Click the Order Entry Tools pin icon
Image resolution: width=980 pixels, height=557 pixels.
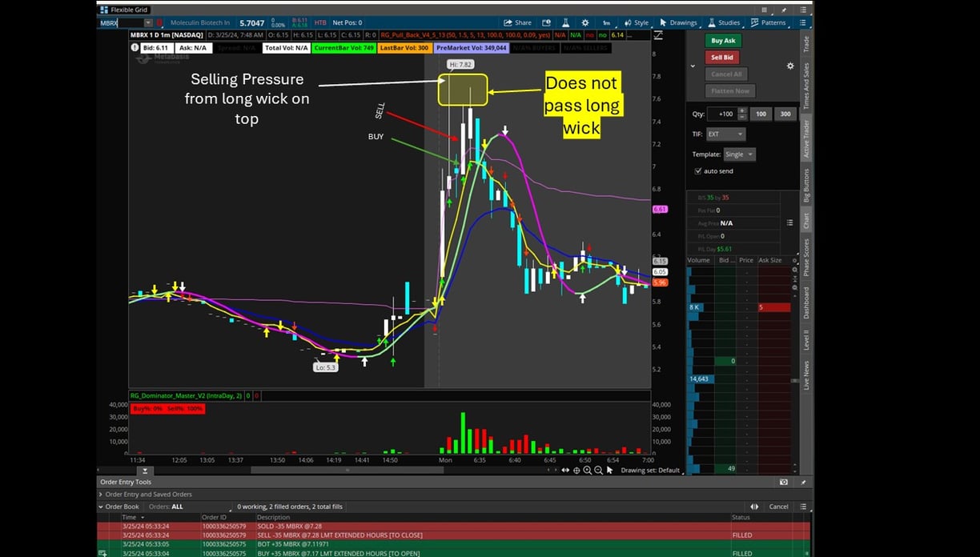803,483
